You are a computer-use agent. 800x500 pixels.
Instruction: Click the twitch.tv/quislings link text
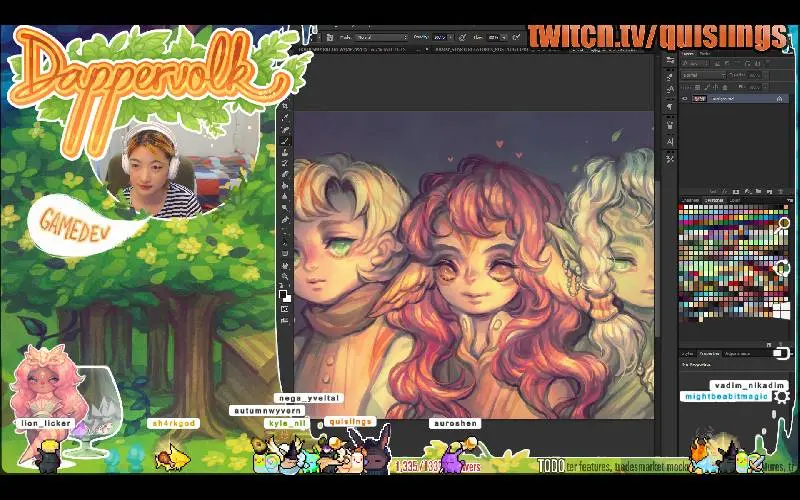pyautogui.click(x=657, y=36)
